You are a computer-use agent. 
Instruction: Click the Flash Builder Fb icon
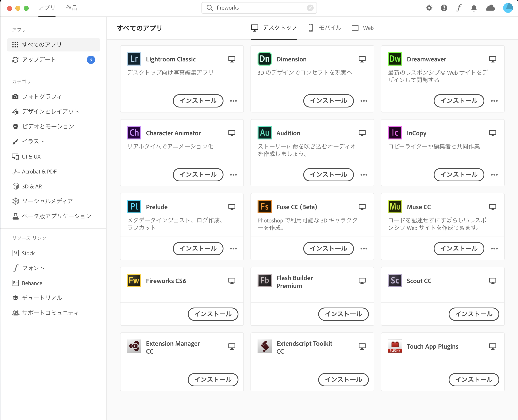[x=264, y=280]
